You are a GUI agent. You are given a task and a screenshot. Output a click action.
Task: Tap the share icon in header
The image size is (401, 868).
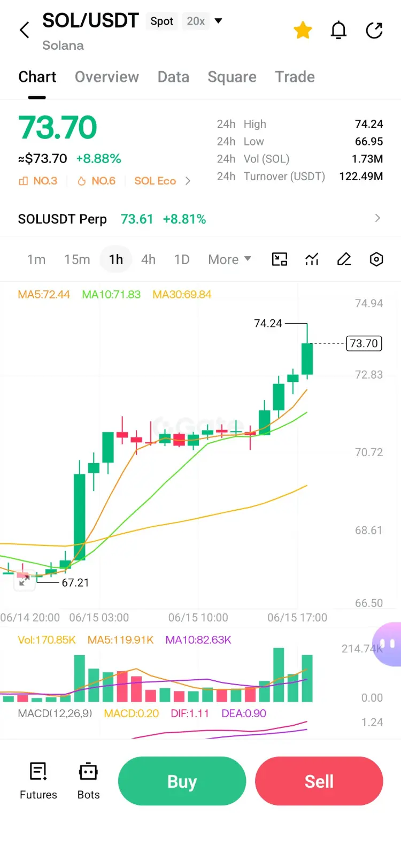point(374,30)
